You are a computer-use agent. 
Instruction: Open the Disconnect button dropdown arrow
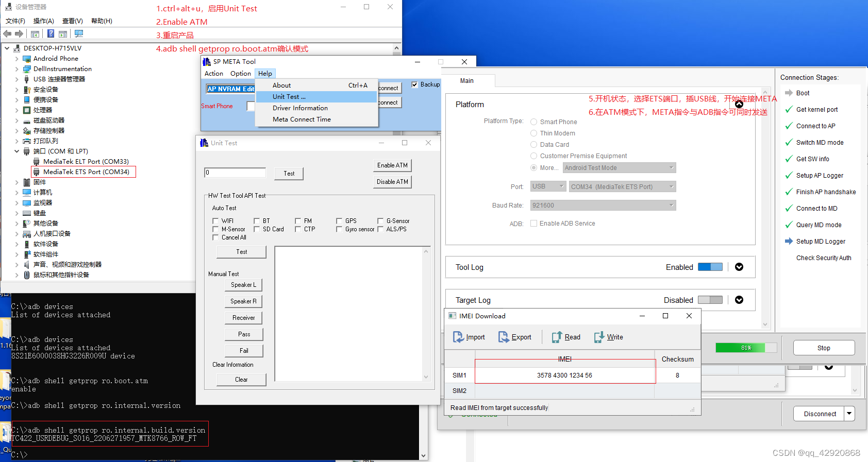tap(849, 414)
